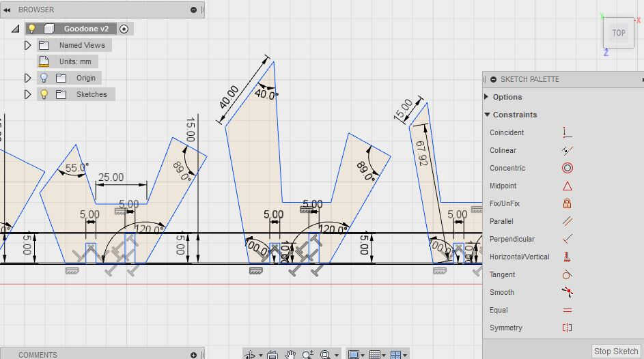The height and width of the screenshot is (359, 644).
Task: Open the Orbit tool dropdown arrow
Action: (x=260, y=356)
